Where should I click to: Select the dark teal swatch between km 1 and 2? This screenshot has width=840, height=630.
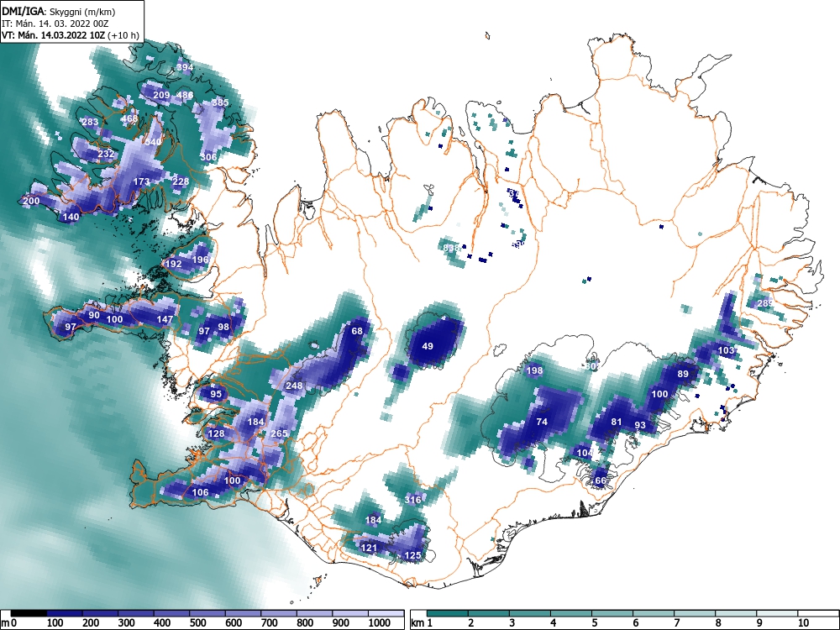(x=448, y=613)
